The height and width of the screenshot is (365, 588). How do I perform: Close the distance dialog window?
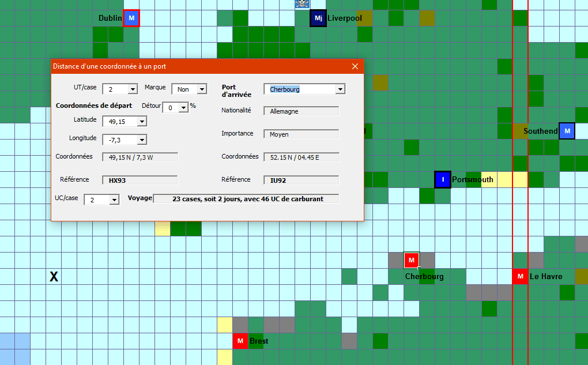[355, 66]
